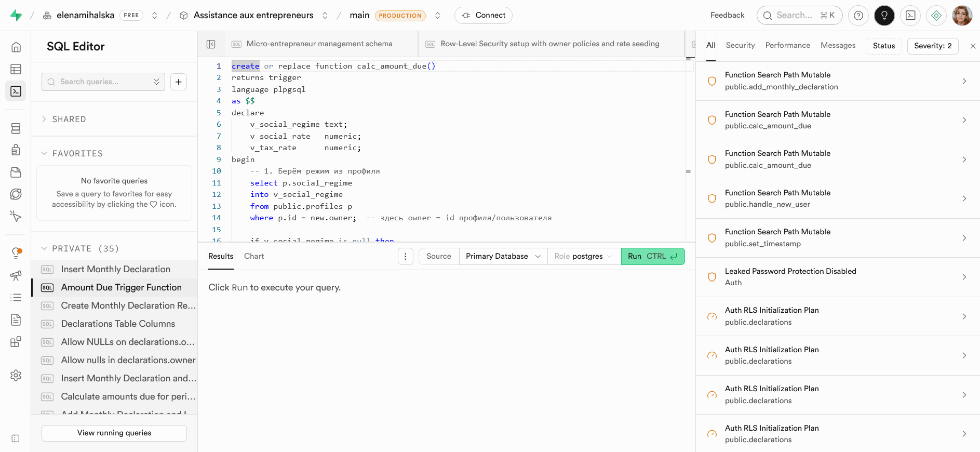Open the Storage folder icon in sidebar
980x452 pixels.
[x=16, y=172]
